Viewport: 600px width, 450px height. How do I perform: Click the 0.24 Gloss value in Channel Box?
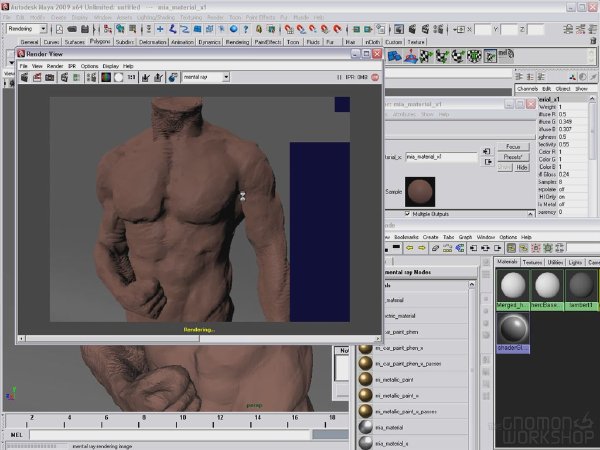pyautogui.click(x=564, y=174)
